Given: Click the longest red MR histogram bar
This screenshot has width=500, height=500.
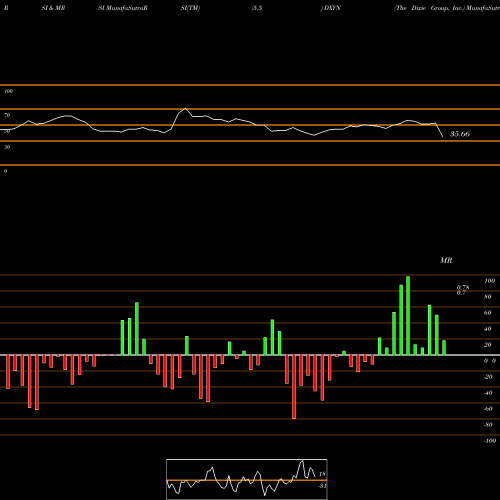Looking at the screenshot, I should pos(294,387).
